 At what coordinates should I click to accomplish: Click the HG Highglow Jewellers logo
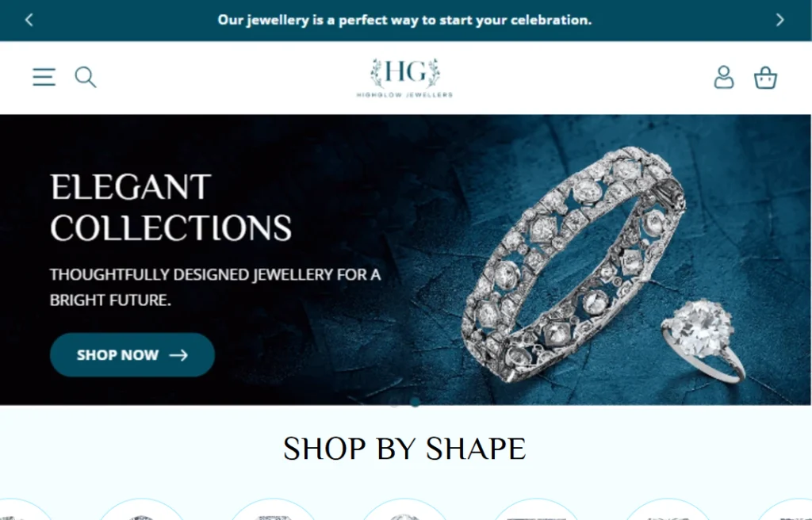[404, 78]
